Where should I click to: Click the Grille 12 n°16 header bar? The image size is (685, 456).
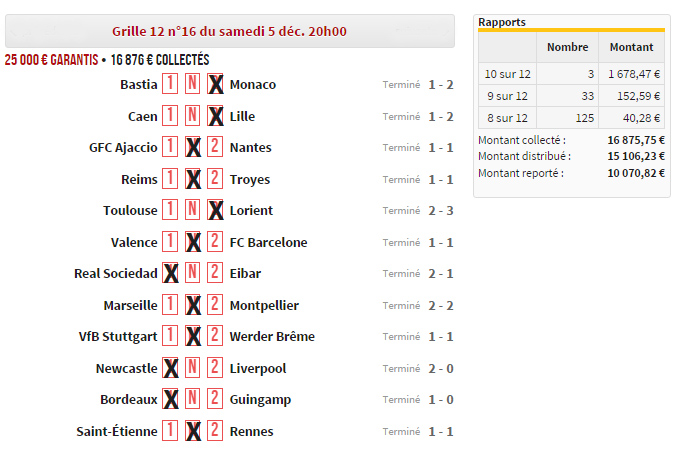tap(229, 31)
